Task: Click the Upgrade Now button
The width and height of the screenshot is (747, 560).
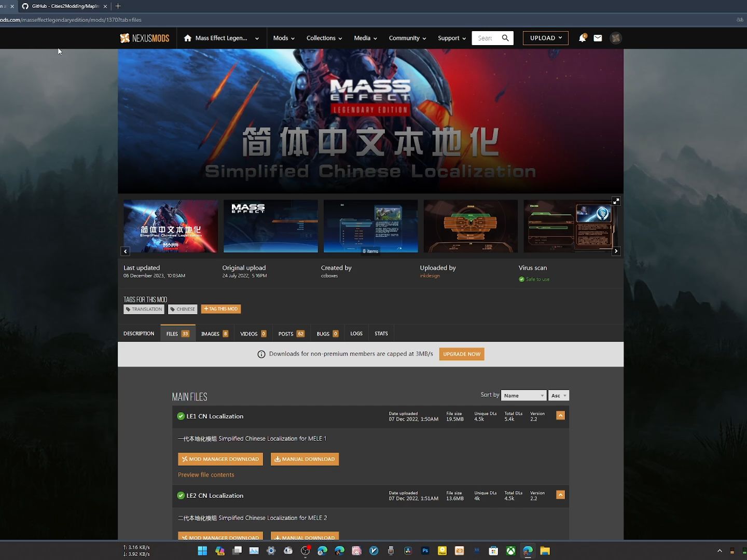Action: [462, 354]
